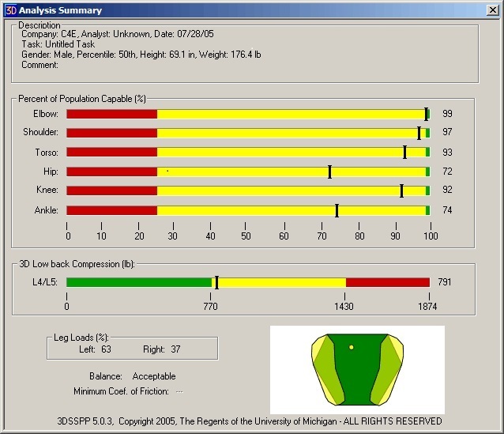Click the Ankle percent bar

tap(248, 210)
